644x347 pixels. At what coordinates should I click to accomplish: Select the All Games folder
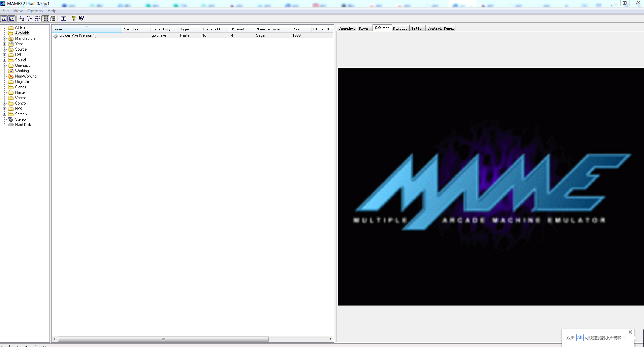[23, 28]
